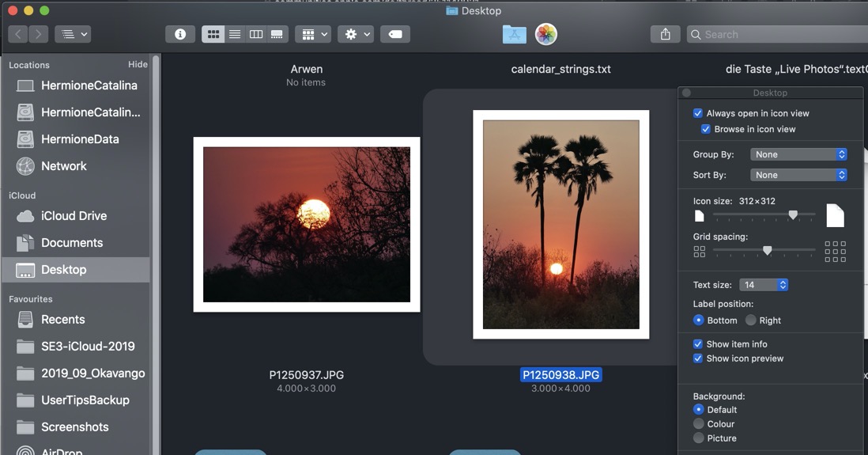Click the Share toolbar icon
Image resolution: width=868 pixels, height=455 pixels.
[665, 34]
